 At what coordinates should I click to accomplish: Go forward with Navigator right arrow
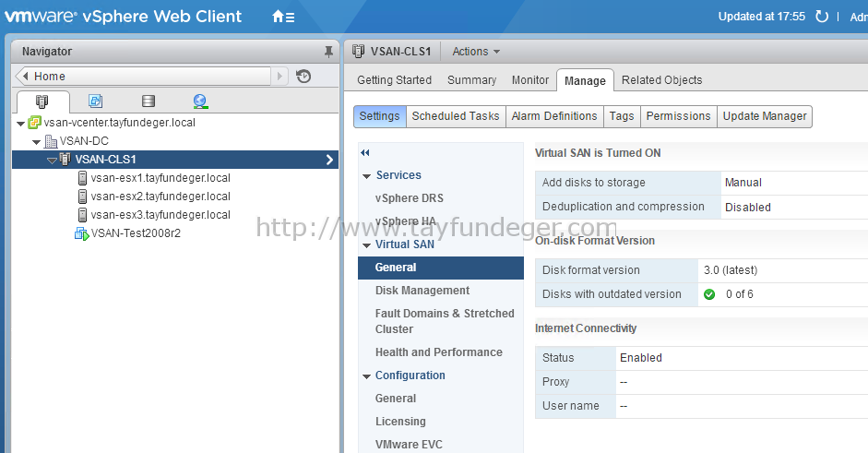pos(279,76)
